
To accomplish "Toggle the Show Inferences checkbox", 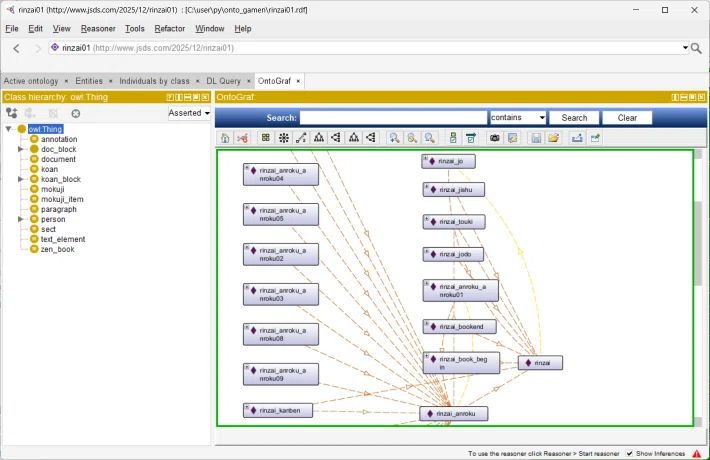I will (629, 453).
